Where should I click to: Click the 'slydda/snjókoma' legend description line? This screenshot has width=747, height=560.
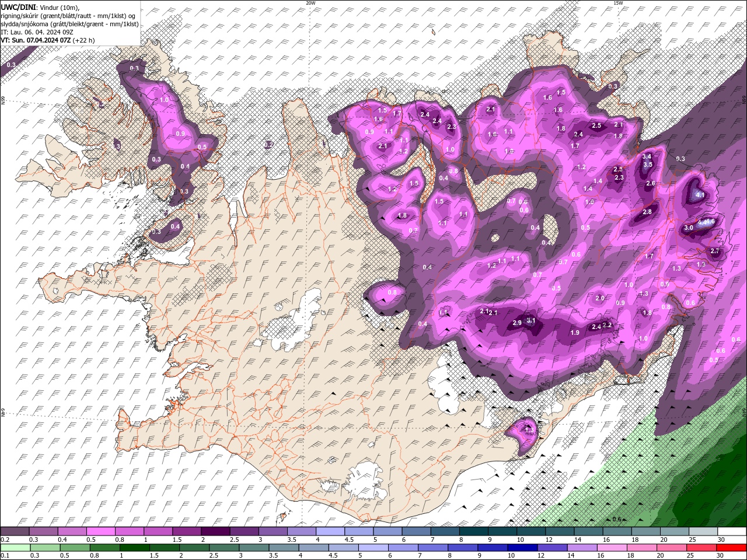[69, 24]
